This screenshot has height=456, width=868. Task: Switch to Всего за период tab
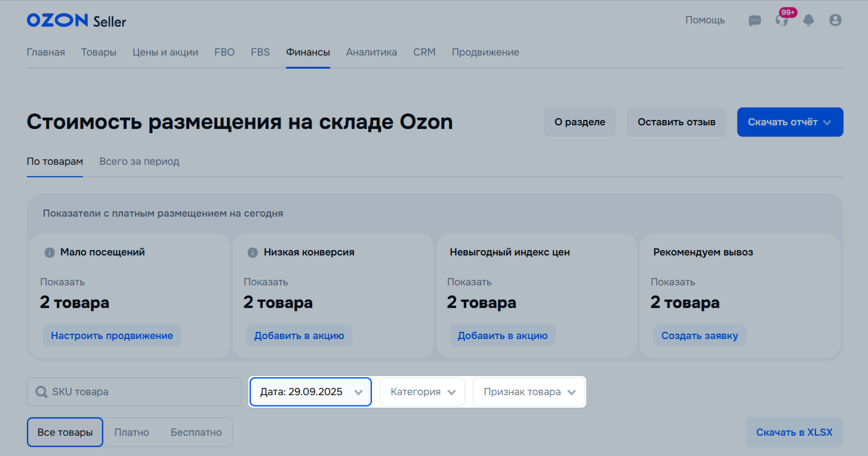pyautogui.click(x=139, y=161)
